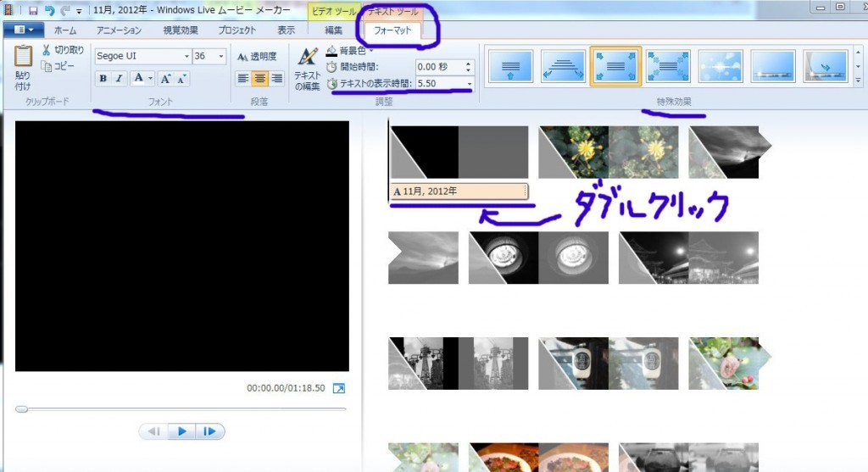The width and height of the screenshot is (868, 472).
Task: Select the night temple building clip
Action: 688,258
